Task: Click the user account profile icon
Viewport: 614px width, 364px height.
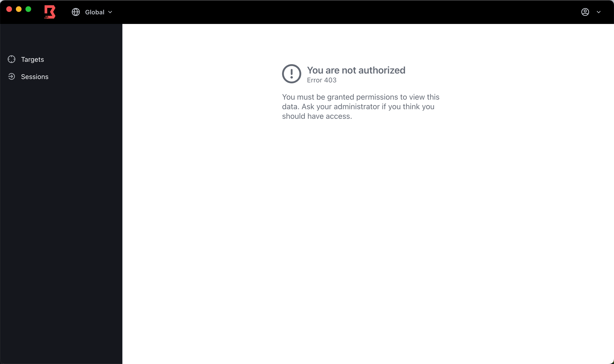Action: coord(585,12)
